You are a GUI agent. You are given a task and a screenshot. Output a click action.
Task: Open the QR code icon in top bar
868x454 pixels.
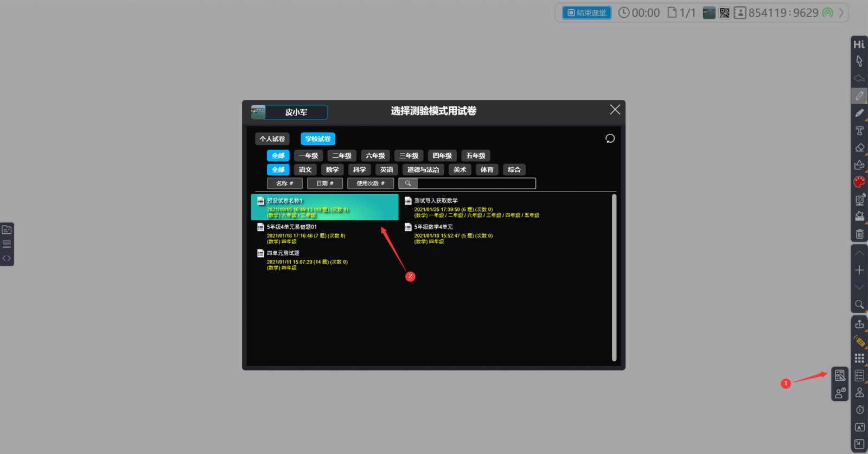[725, 13]
